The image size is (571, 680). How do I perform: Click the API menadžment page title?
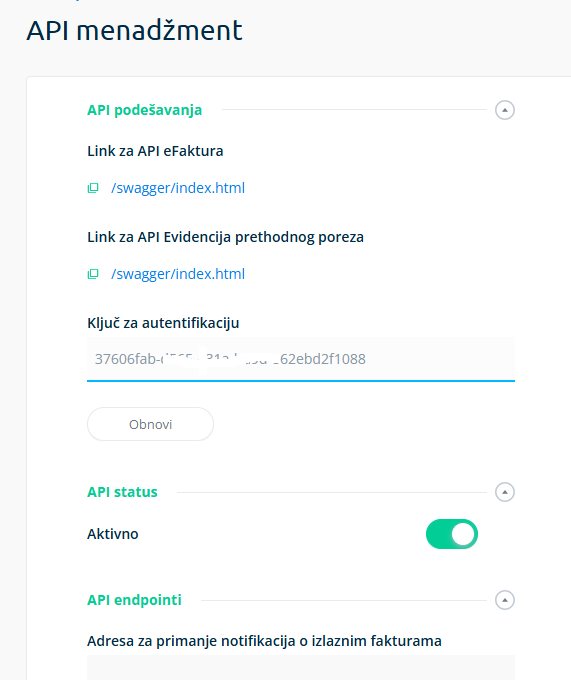point(134,31)
